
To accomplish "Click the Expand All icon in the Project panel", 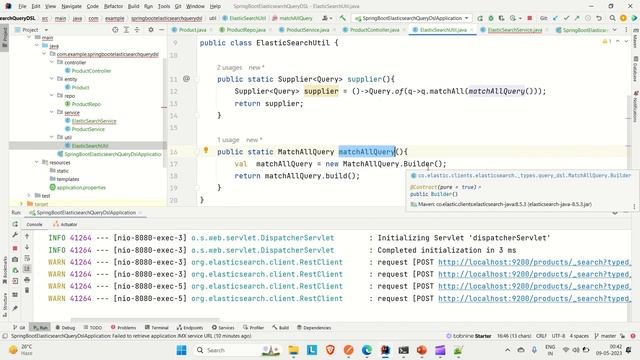I will point(126,30).
